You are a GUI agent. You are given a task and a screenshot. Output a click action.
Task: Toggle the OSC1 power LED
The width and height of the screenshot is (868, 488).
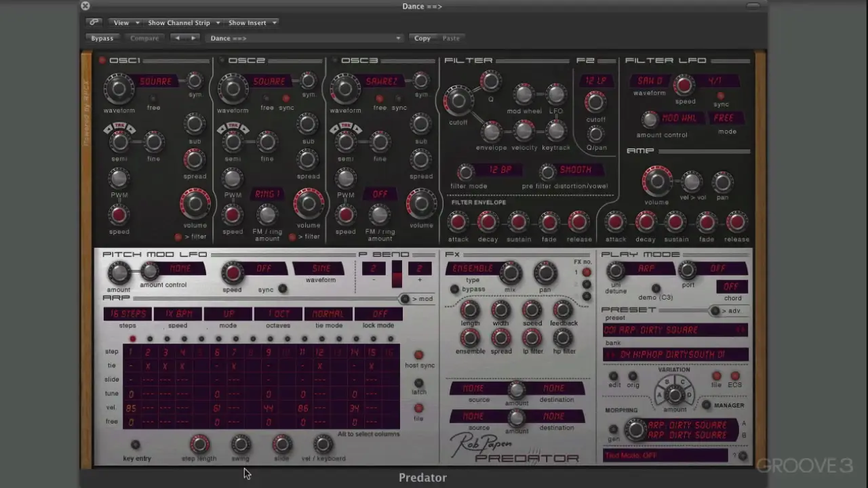[x=102, y=60]
